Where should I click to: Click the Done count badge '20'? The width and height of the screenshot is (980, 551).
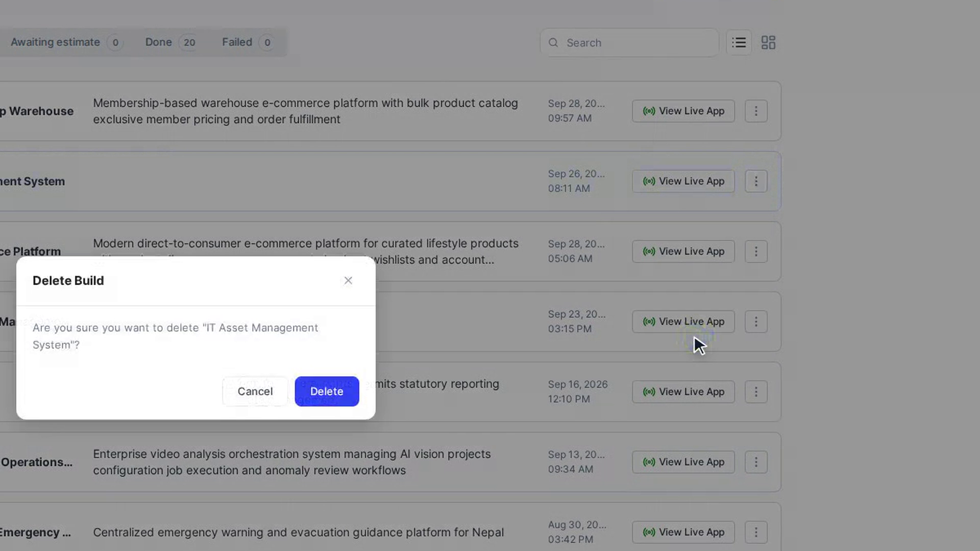coord(189,42)
